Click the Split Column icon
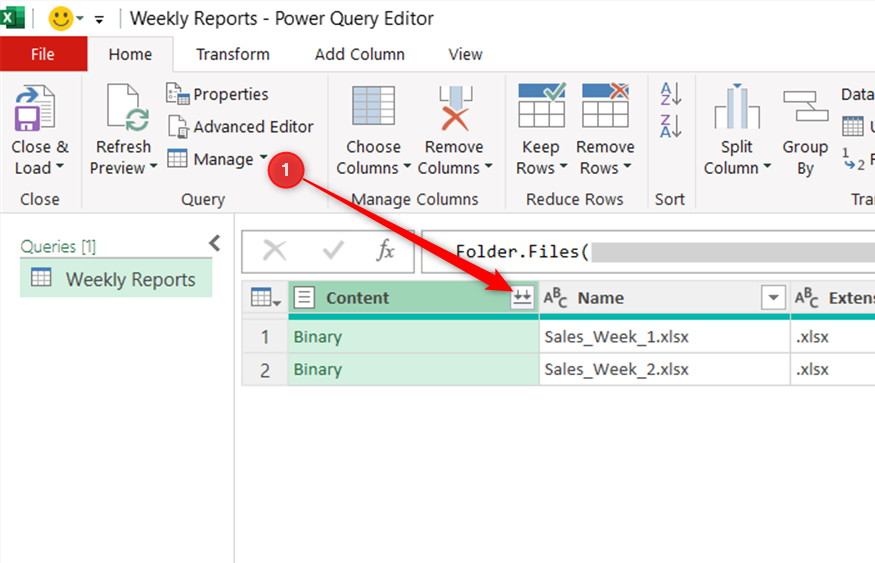This screenshot has height=563, width=875. pos(737,106)
